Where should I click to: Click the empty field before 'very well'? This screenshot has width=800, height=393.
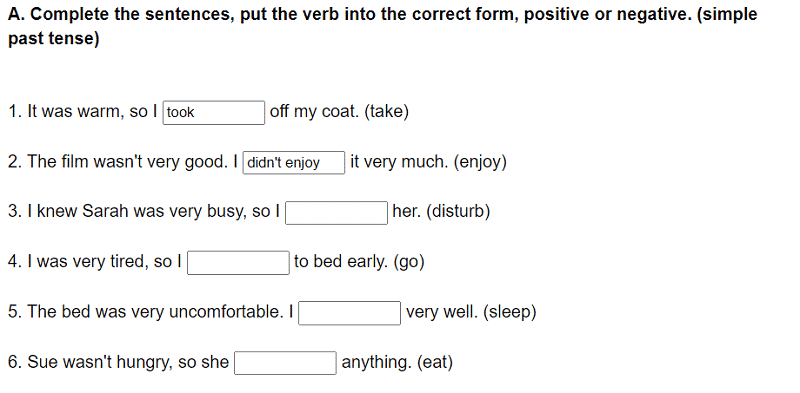[x=349, y=313]
